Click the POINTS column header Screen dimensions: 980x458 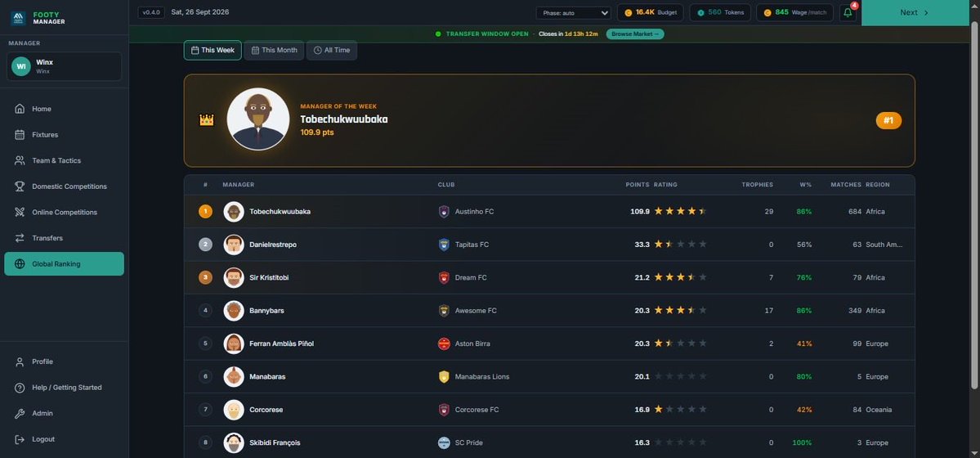pyautogui.click(x=638, y=185)
